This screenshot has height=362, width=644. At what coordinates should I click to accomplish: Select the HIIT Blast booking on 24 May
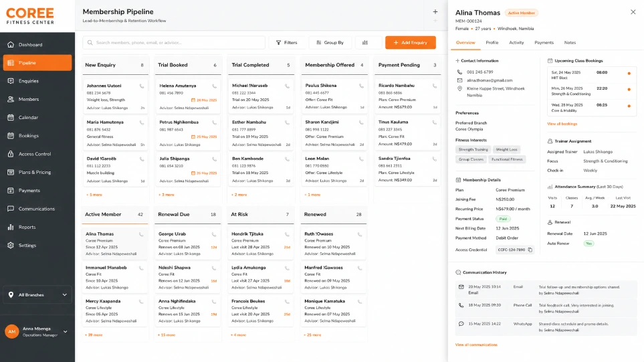click(591, 75)
